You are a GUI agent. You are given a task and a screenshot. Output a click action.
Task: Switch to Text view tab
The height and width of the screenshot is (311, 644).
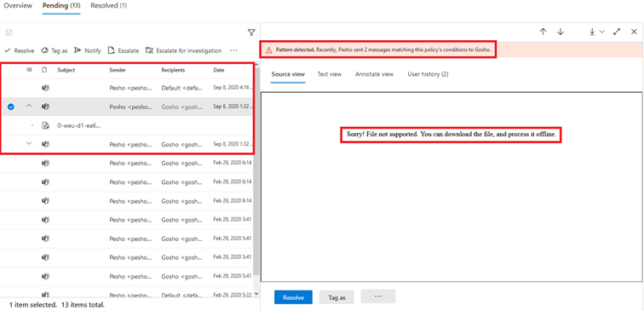[330, 74]
